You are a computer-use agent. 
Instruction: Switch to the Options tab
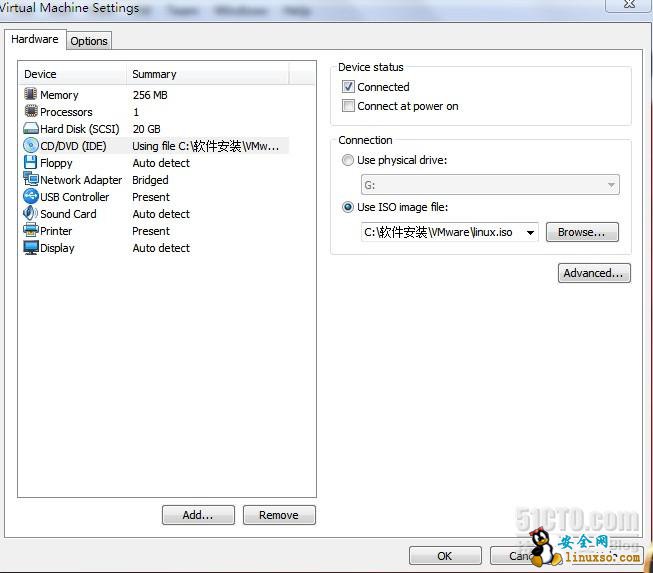89,41
